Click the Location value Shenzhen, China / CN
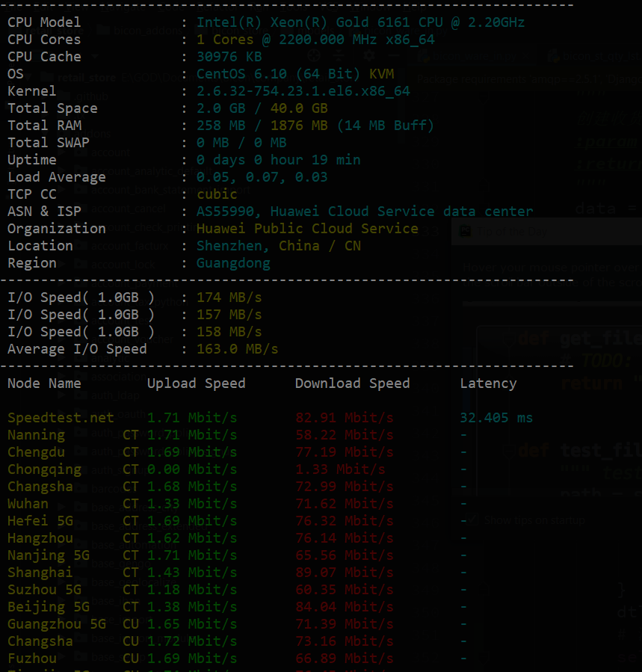Screen dimensions: 642x672 tap(279, 246)
